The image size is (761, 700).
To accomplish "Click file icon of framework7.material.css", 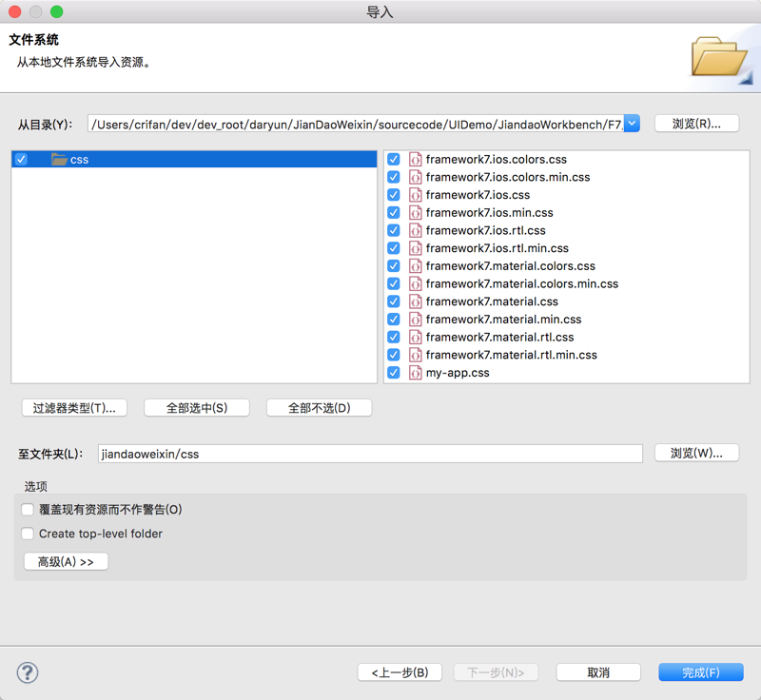I will [415, 301].
